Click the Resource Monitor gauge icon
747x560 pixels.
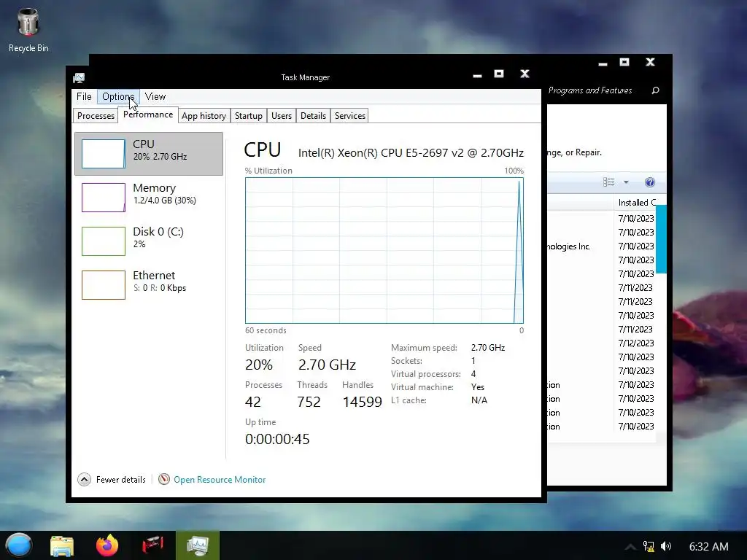click(164, 479)
